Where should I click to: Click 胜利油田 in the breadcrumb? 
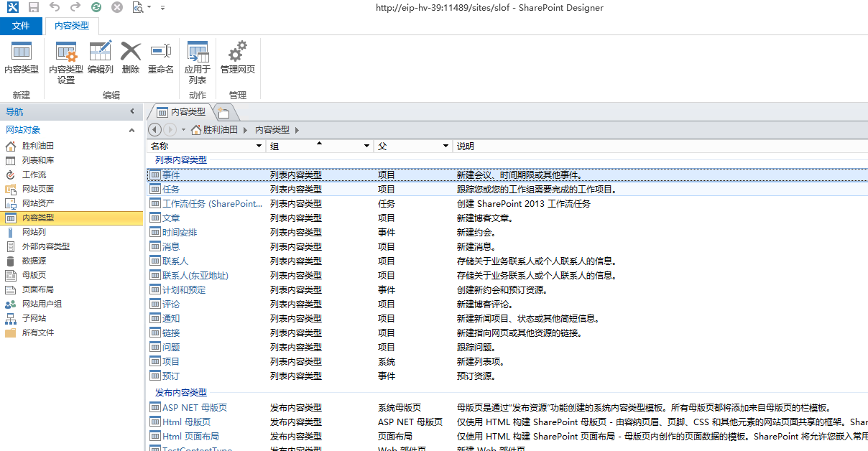[x=221, y=130]
